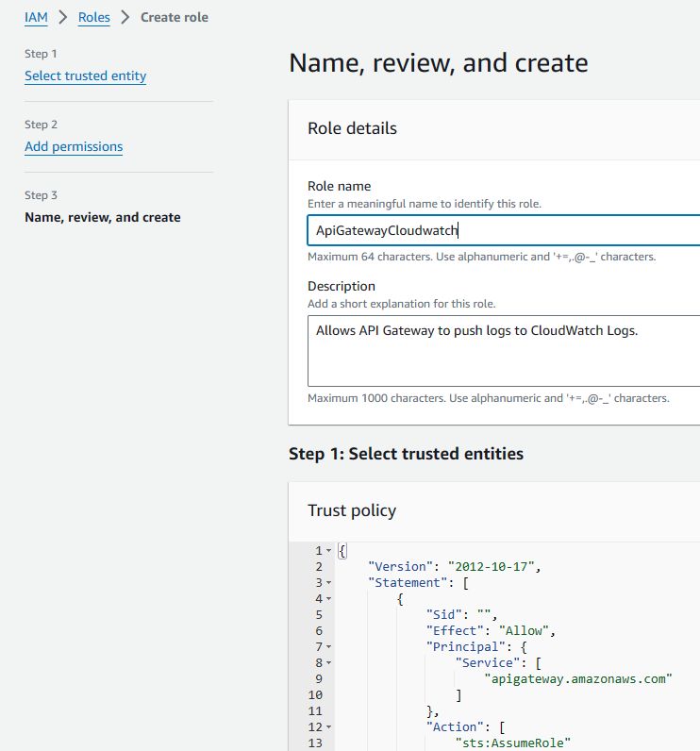Select the Name, review, and create step
This screenshot has height=751, width=700.
pos(102,217)
